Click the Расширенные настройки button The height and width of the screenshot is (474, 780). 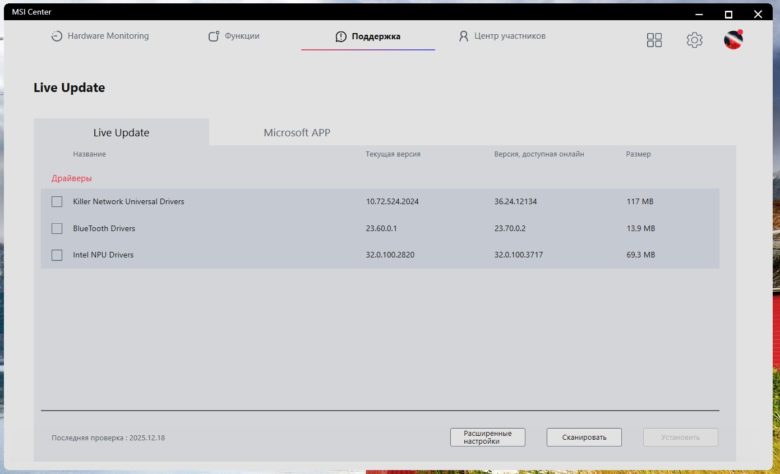tap(488, 437)
